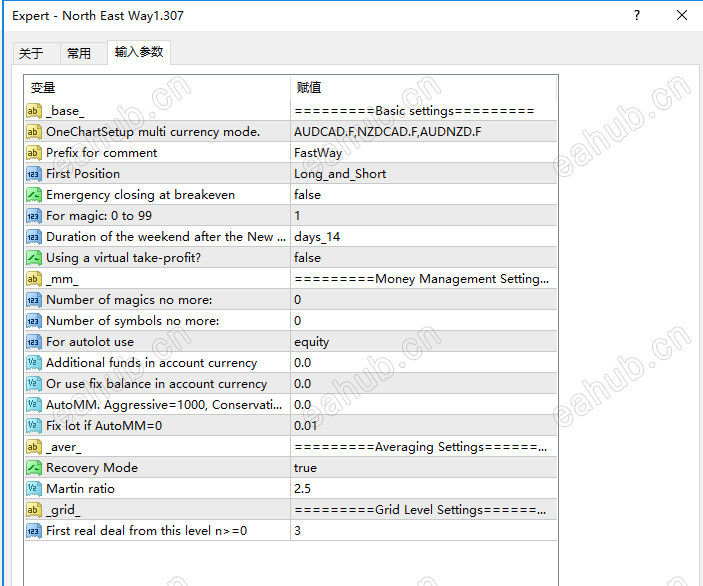This screenshot has height=586, width=703.
Task: Click the string icon beside _aver_
Action: [34, 447]
